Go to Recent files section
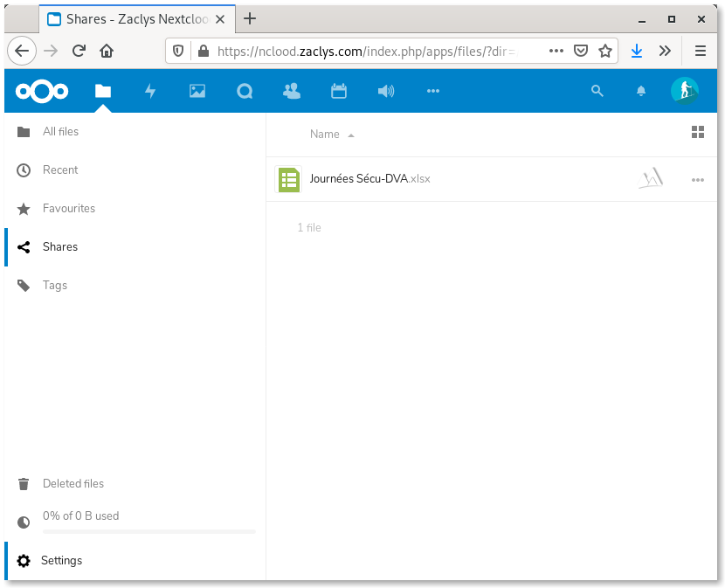 tap(60, 170)
